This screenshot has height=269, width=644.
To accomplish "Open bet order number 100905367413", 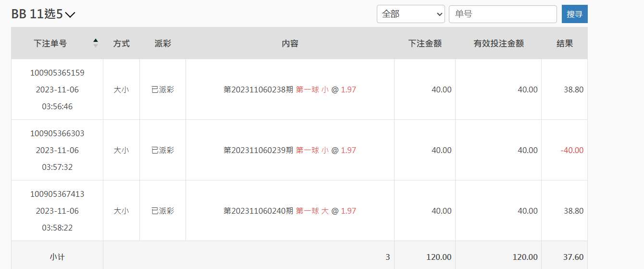I will (x=57, y=194).
